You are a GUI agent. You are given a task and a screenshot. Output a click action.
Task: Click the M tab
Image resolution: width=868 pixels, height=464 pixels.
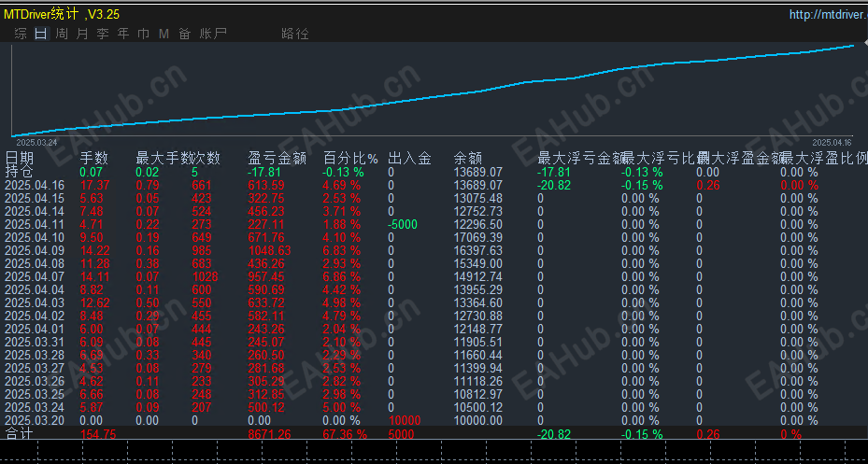[164, 35]
